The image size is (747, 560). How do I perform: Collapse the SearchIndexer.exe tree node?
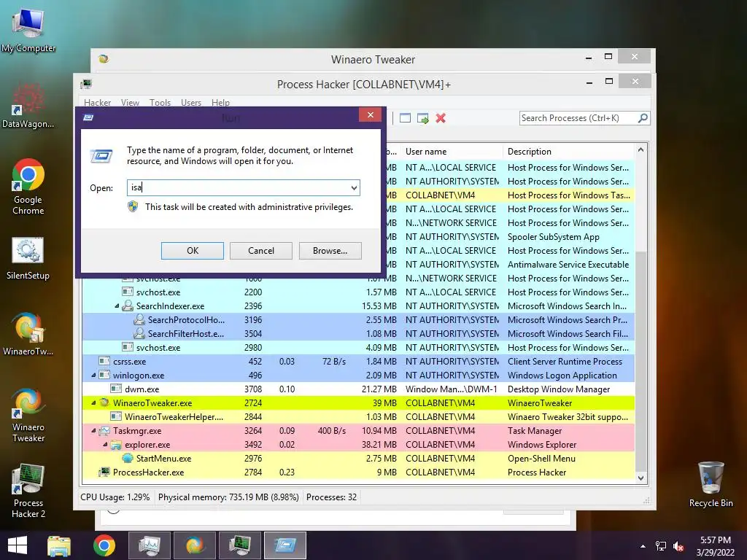point(117,306)
